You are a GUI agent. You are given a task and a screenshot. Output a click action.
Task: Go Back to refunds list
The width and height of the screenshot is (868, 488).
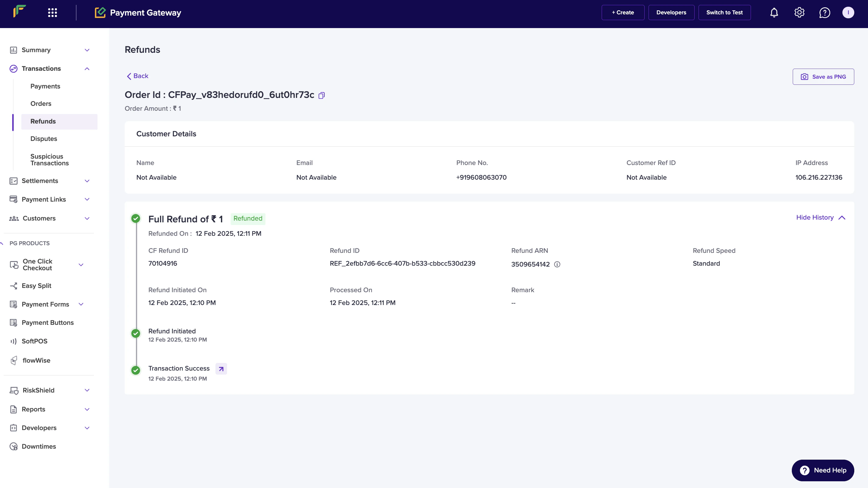pyautogui.click(x=137, y=76)
